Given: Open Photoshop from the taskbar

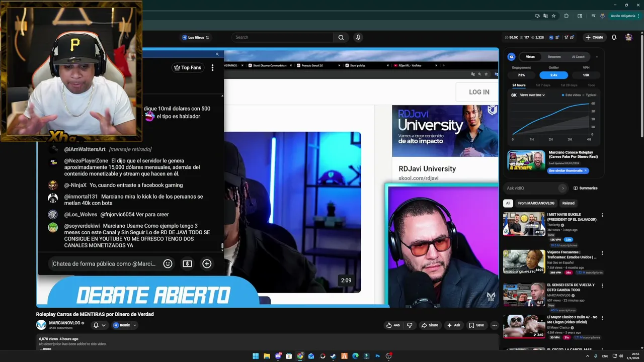Looking at the screenshot, I should pos(377,356).
